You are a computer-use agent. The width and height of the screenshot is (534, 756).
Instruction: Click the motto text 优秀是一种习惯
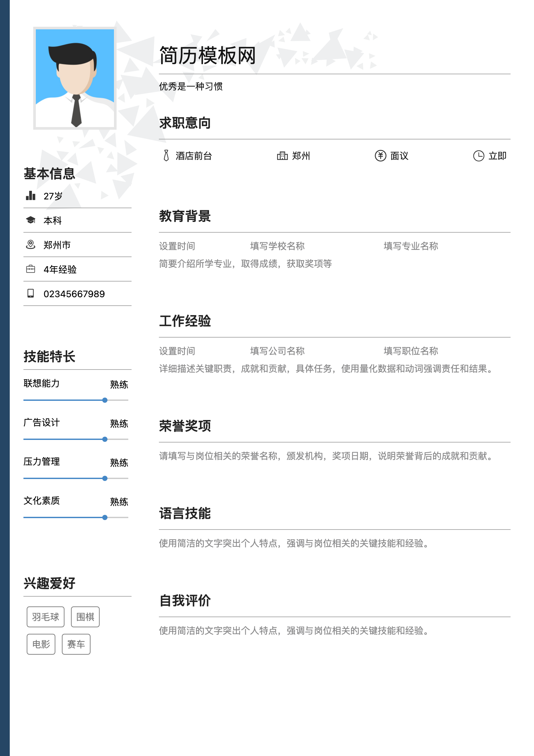tap(191, 86)
